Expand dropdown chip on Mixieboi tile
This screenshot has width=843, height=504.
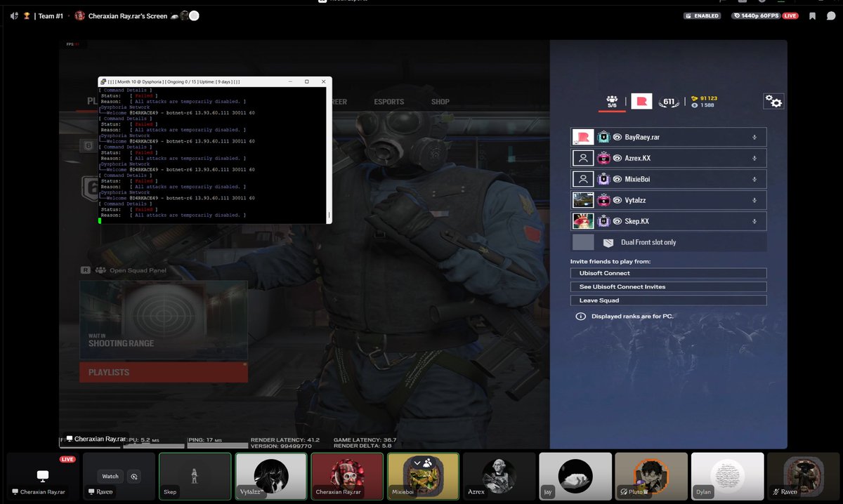click(x=424, y=463)
